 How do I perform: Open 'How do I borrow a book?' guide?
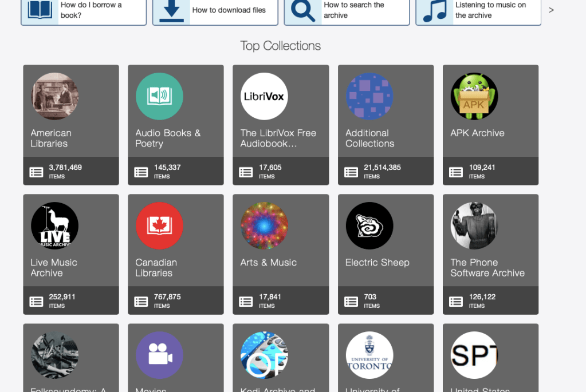tap(84, 10)
